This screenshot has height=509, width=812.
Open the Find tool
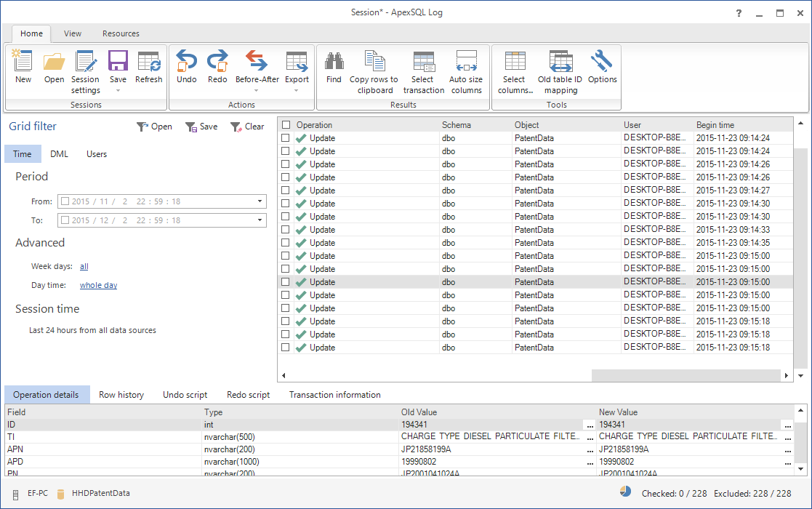tap(334, 66)
